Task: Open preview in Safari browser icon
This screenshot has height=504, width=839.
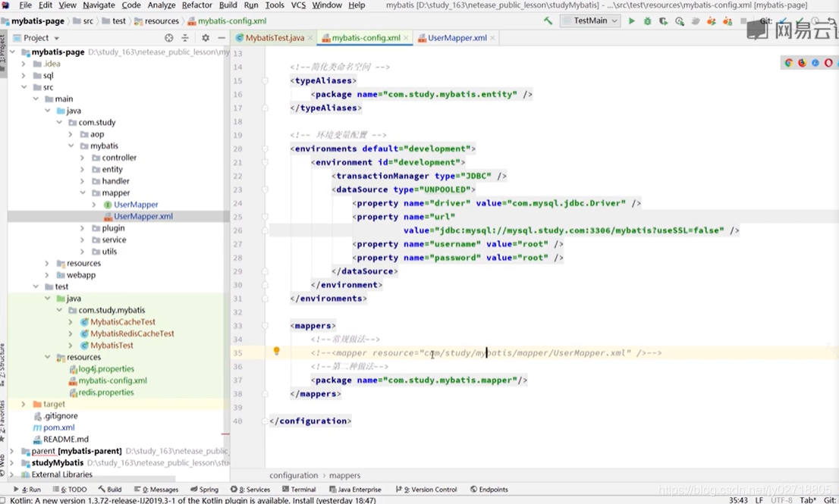Action: [815, 63]
